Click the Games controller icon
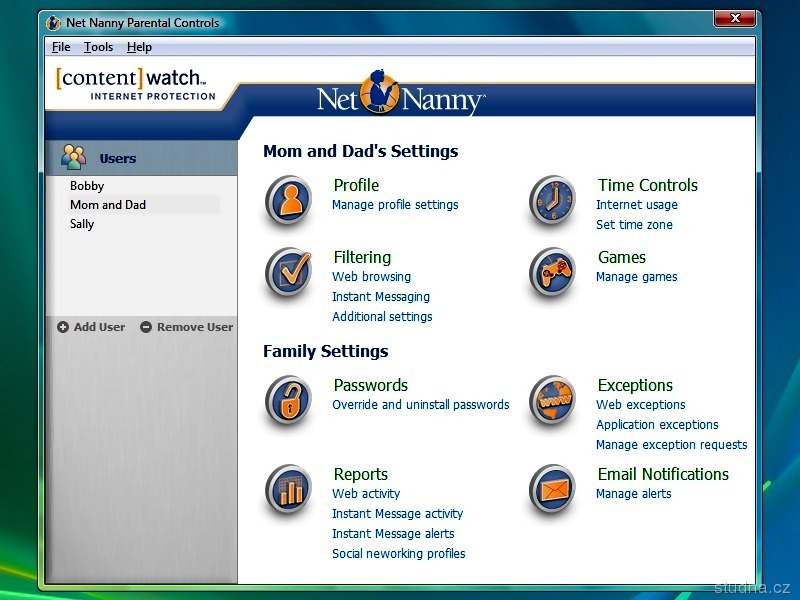The height and width of the screenshot is (600, 800). [553, 272]
